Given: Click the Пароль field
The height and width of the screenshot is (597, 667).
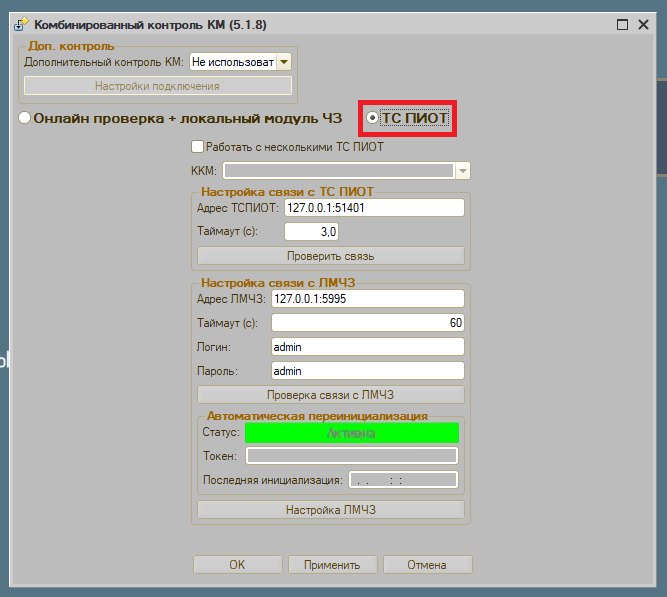Looking at the screenshot, I should click(368, 371).
